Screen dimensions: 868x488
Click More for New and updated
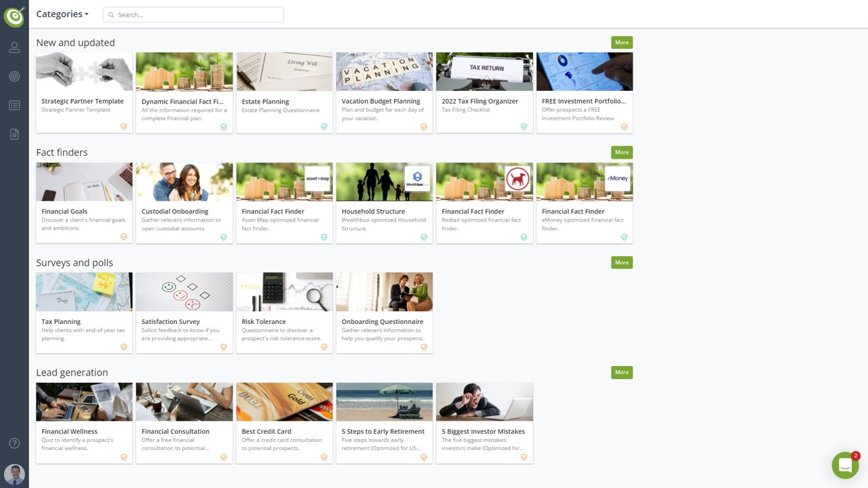point(621,42)
